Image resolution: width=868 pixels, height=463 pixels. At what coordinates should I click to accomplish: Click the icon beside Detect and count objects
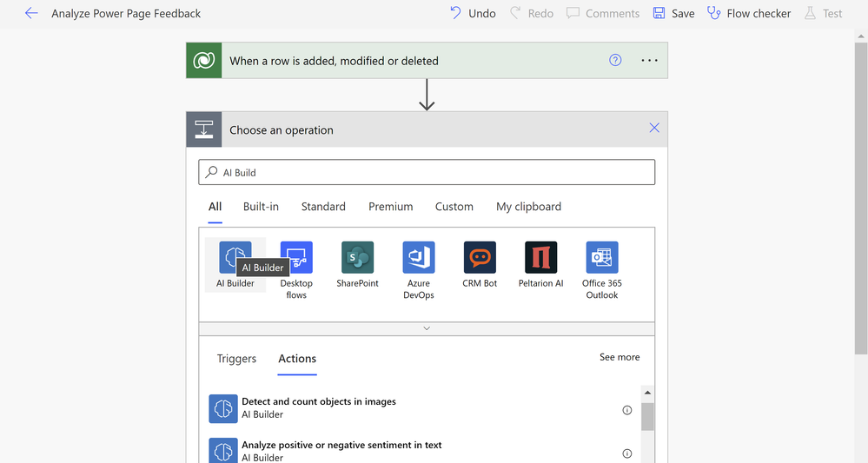pyautogui.click(x=223, y=408)
